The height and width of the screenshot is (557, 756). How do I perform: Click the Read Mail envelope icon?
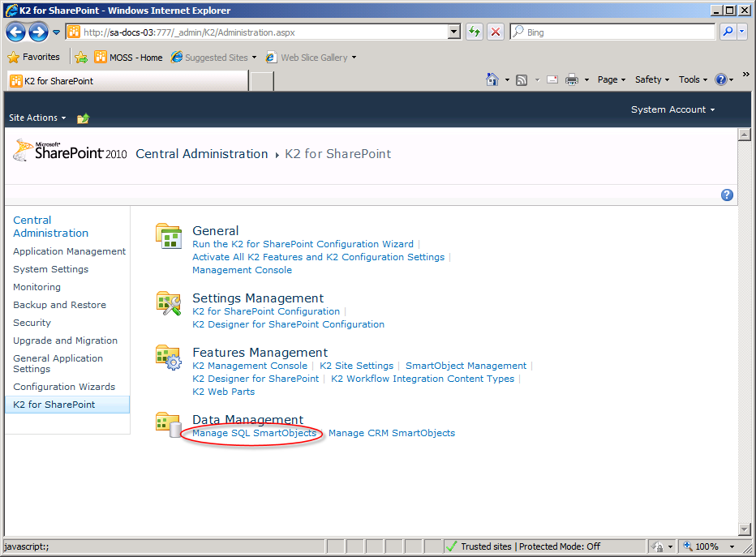point(552,80)
